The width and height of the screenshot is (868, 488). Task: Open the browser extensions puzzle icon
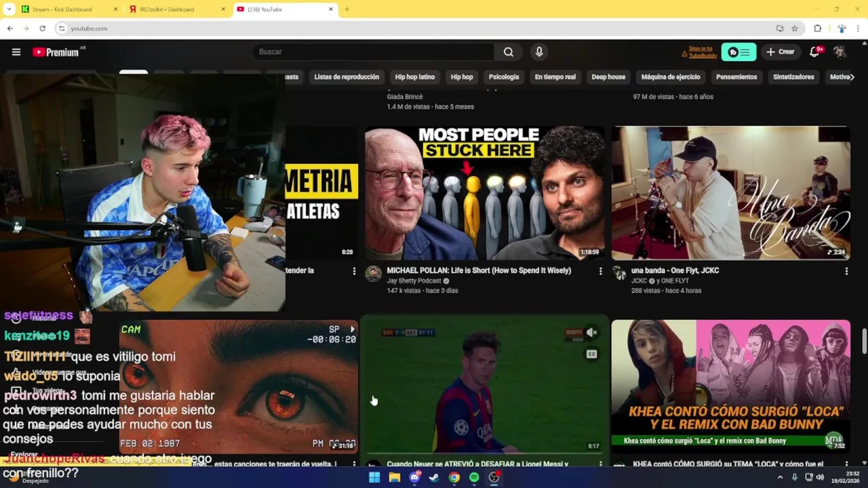(818, 28)
